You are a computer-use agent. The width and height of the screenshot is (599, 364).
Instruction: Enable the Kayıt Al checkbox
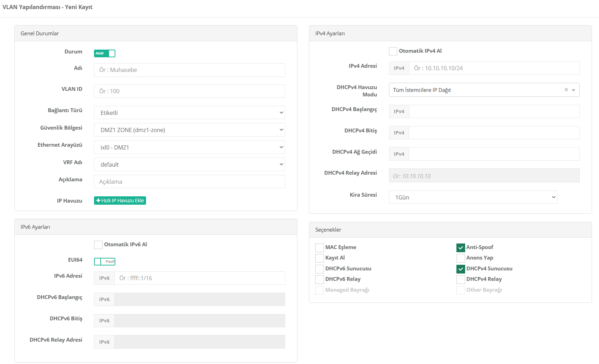point(319,258)
